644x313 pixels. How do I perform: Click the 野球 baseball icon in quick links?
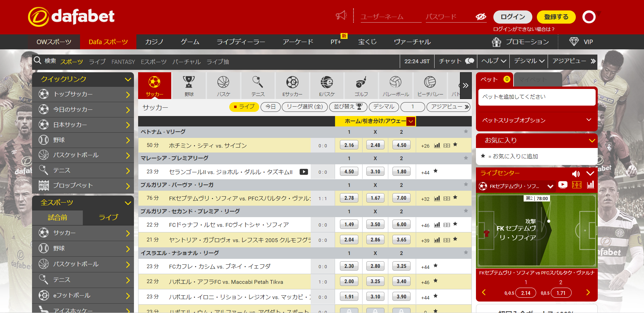pyautogui.click(x=43, y=140)
